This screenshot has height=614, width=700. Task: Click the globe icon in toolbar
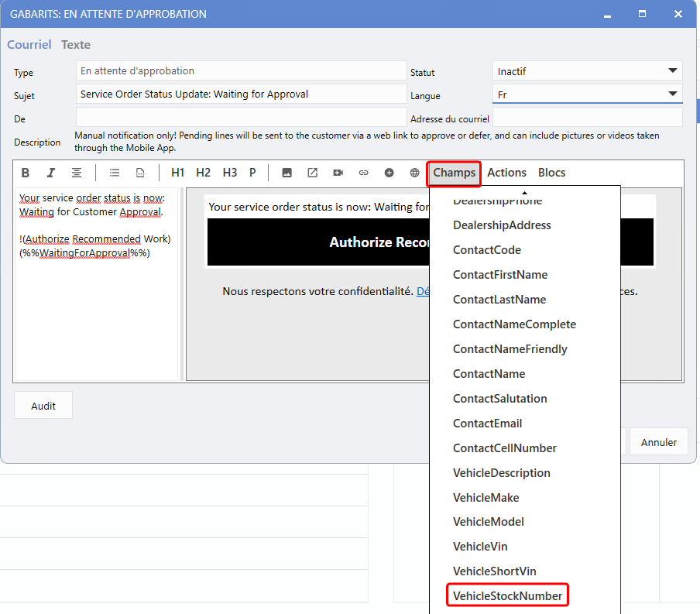click(x=415, y=173)
